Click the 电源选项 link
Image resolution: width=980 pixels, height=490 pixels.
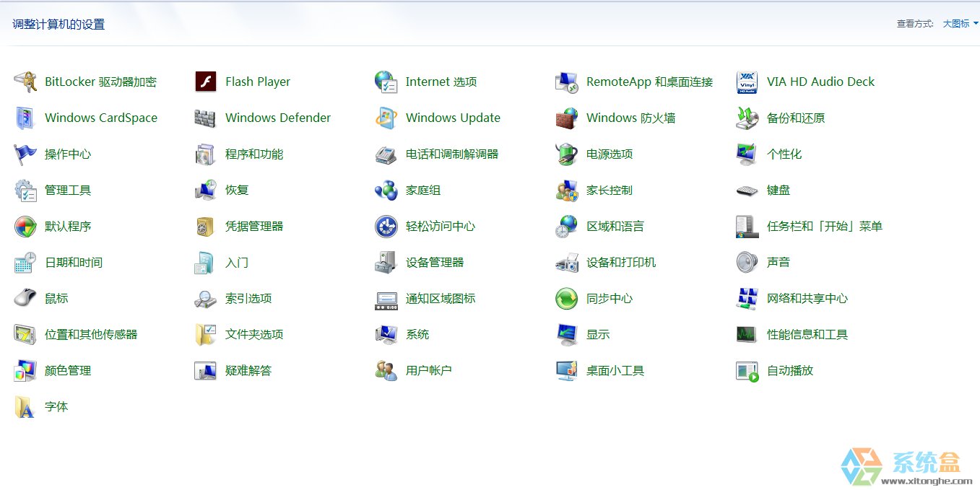click(610, 154)
